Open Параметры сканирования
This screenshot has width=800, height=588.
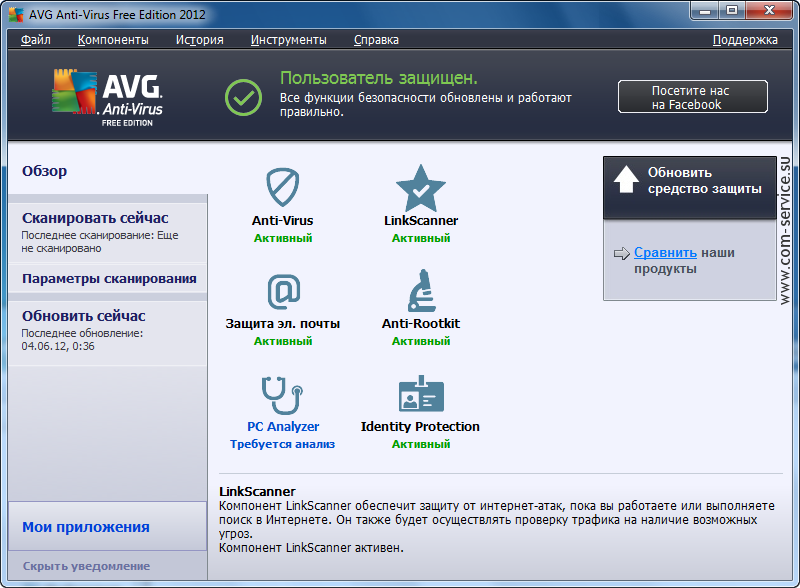(x=109, y=279)
